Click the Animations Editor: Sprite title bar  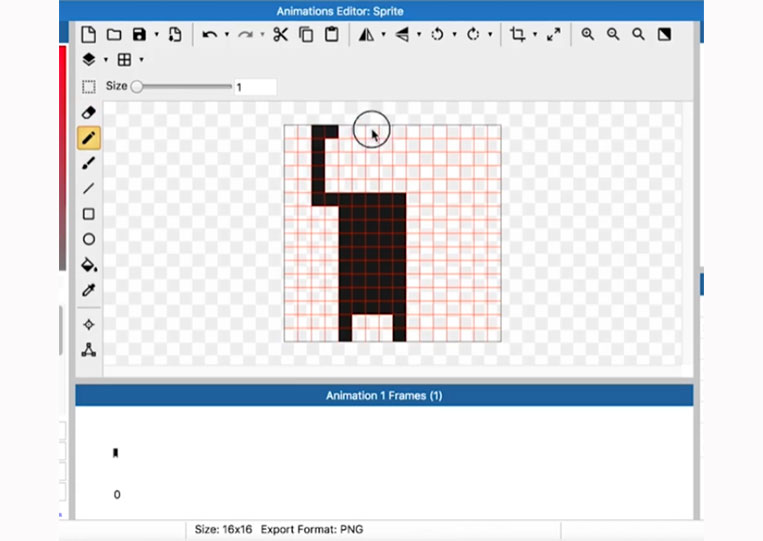pos(381,11)
